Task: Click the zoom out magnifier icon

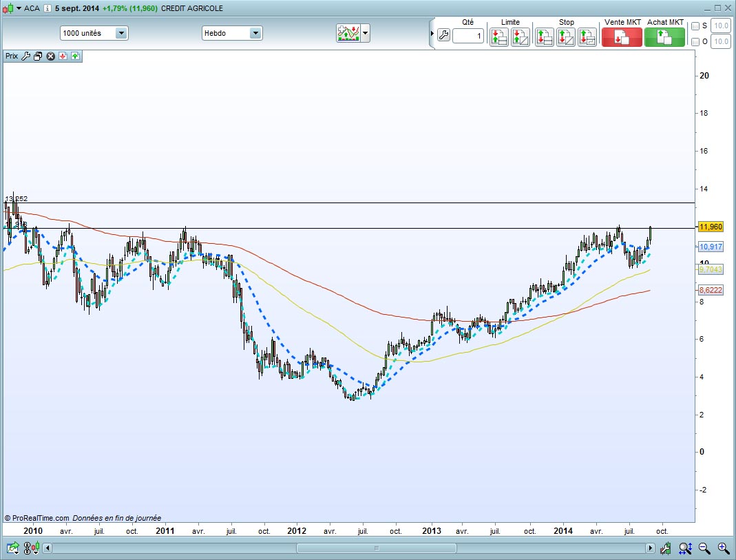Action: tap(704, 548)
